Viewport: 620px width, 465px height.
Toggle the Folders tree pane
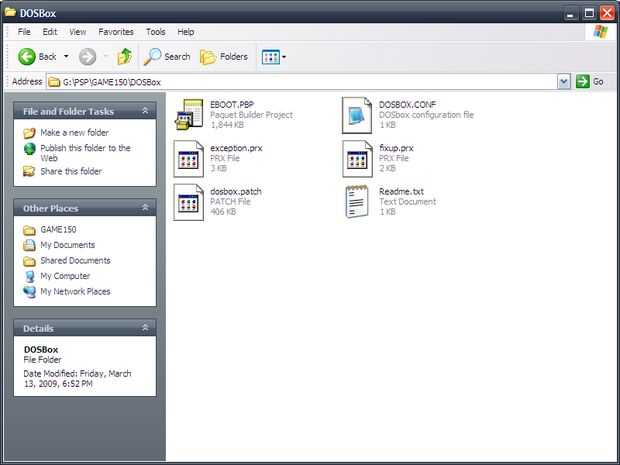224,57
